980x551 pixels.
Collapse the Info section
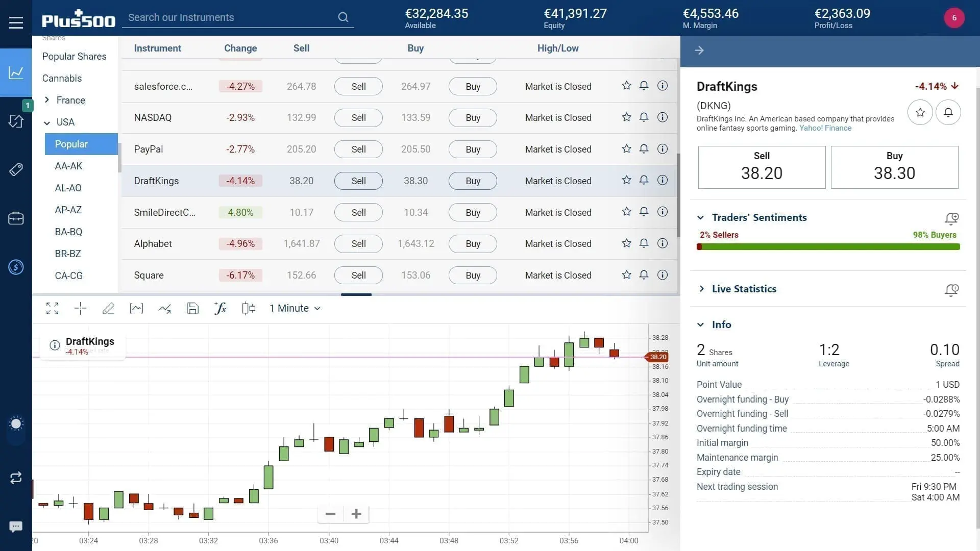coord(700,324)
